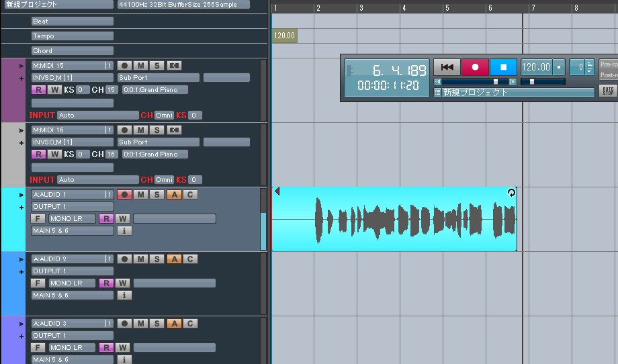Image resolution: width=618 pixels, height=364 pixels.
Task: Open the INVSC_M output selector on MIDI 15
Action: tap(73, 78)
